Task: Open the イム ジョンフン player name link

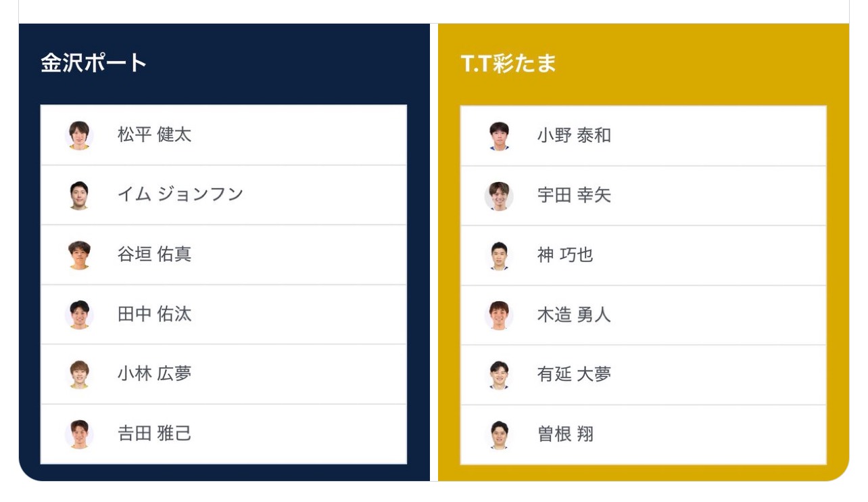Action: pos(180,195)
